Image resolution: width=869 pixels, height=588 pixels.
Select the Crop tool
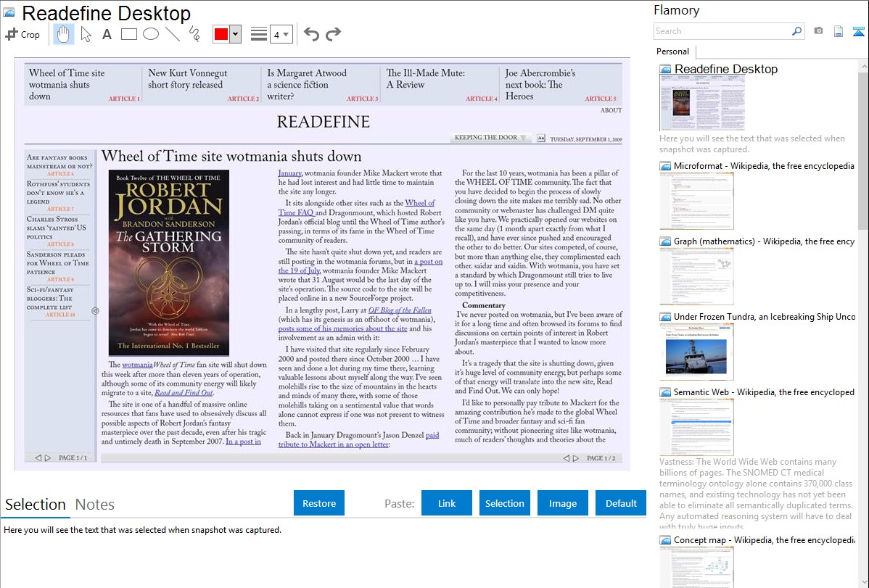(x=22, y=34)
